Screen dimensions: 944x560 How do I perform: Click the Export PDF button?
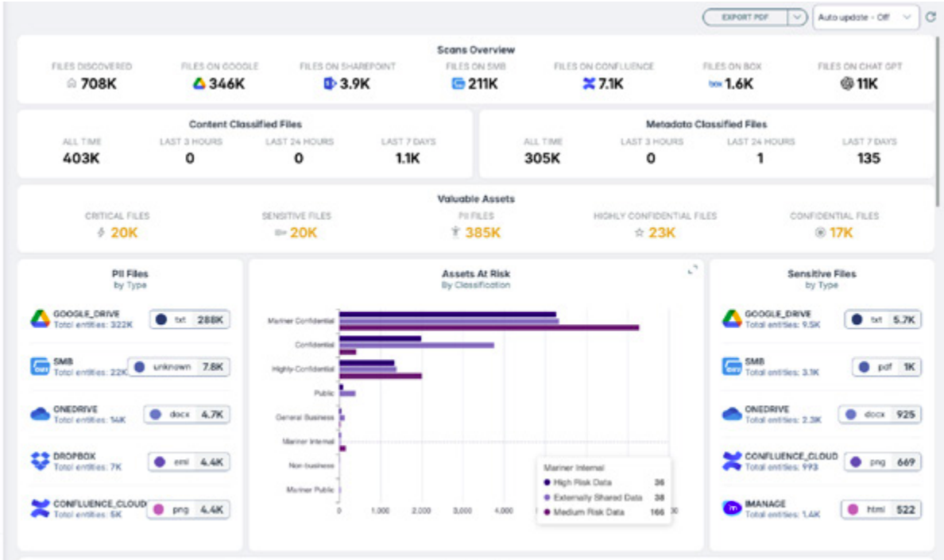(x=745, y=17)
